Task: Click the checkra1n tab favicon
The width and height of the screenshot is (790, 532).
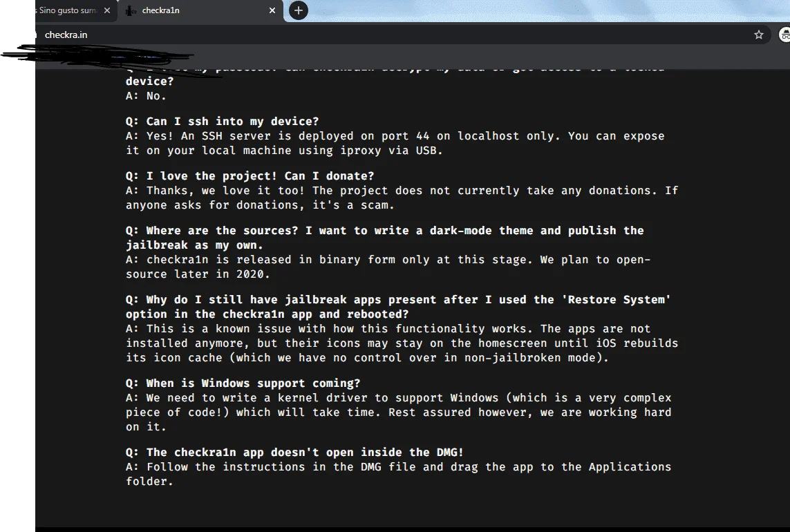Action: (x=131, y=10)
